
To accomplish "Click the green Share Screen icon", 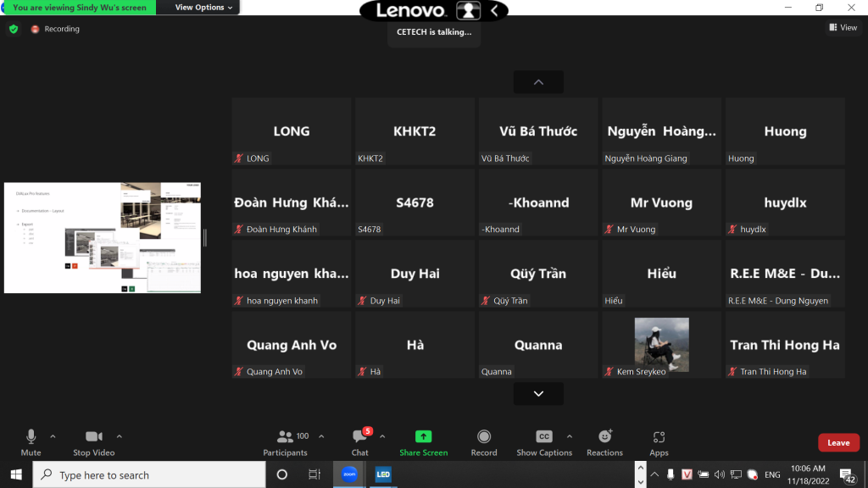I will coord(423,437).
